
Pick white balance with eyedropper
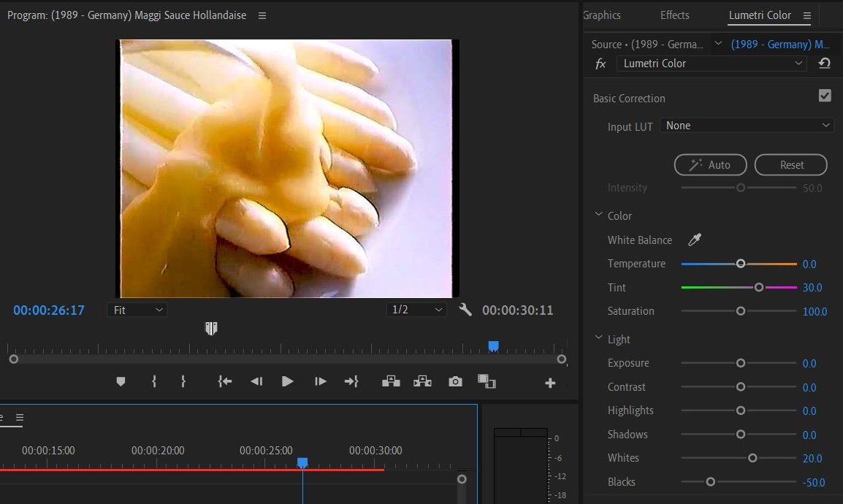[x=695, y=240]
